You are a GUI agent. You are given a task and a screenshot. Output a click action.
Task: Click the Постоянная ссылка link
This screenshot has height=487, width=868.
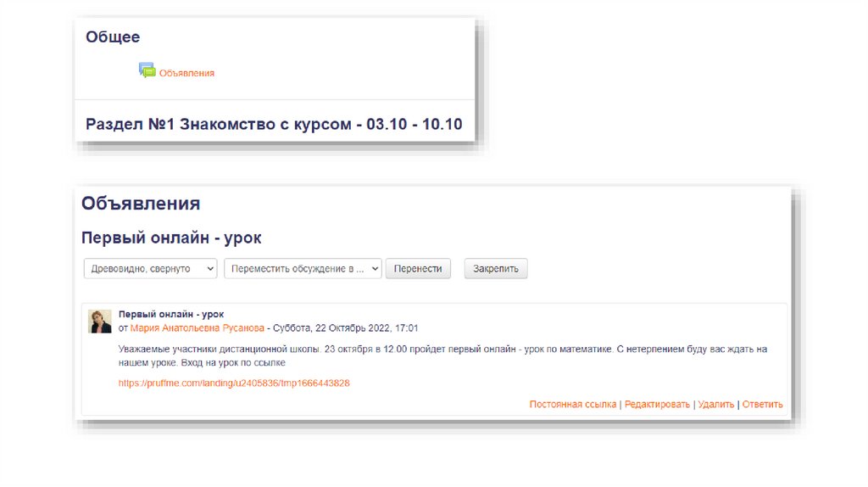pos(573,405)
